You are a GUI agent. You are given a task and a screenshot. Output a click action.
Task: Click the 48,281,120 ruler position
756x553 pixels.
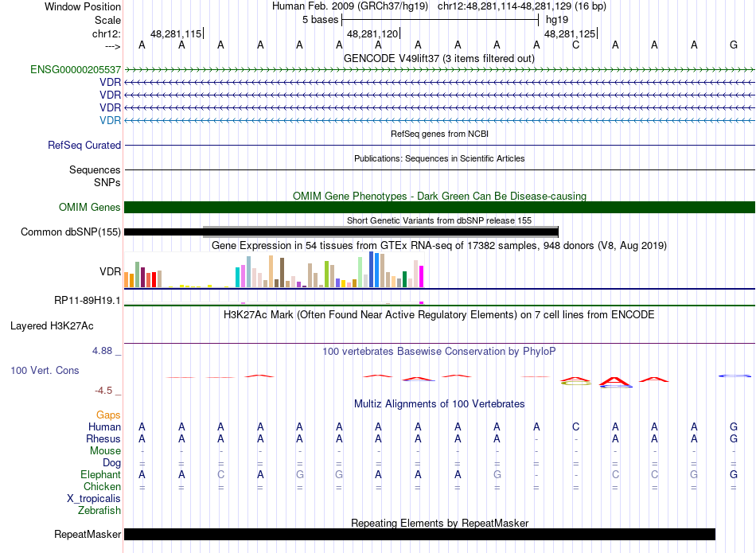pos(372,33)
